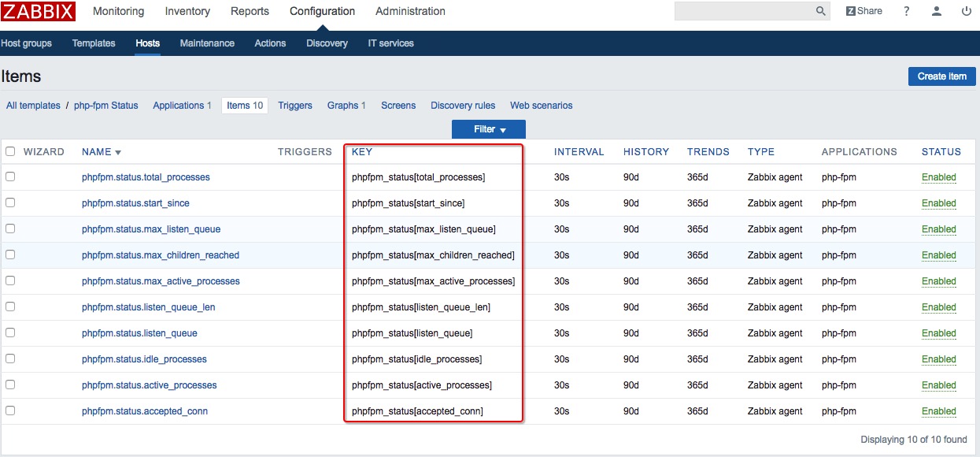Viewport: 980px width, 457px height.
Task: Click the power logout icon
Action: [967, 11]
